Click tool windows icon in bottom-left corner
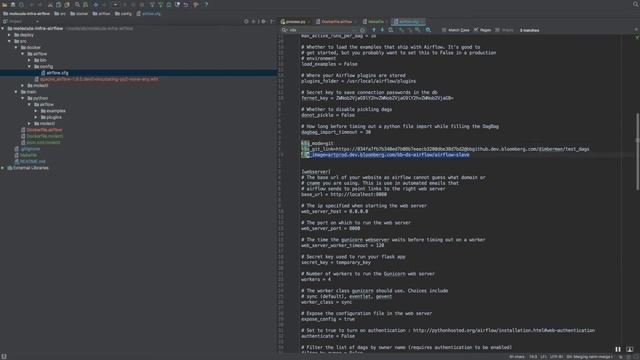Screen dimensions: 640x360 (4, 356)
